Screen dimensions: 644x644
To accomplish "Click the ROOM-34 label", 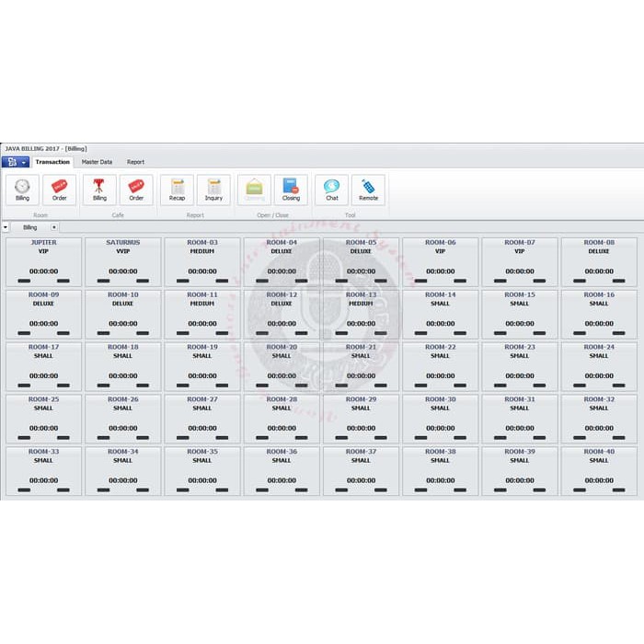I will click(x=122, y=452).
